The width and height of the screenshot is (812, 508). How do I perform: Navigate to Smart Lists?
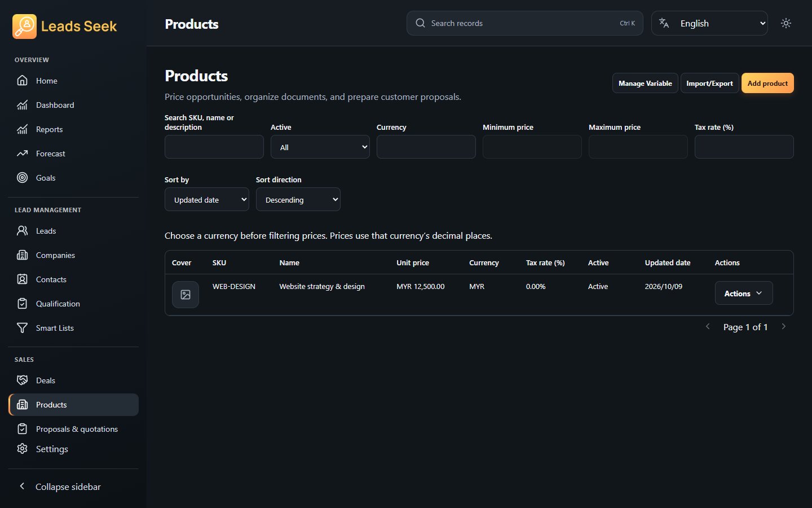coord(74,328)
